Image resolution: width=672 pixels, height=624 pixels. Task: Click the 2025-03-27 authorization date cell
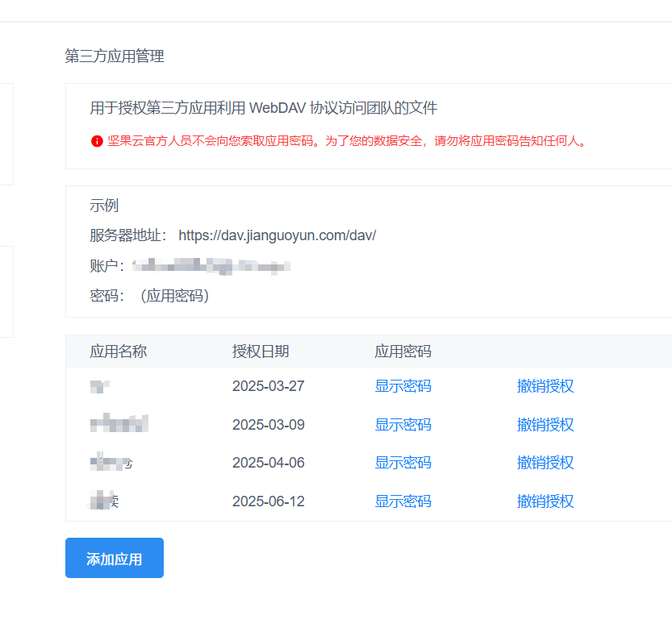click(x=269, y=386)
